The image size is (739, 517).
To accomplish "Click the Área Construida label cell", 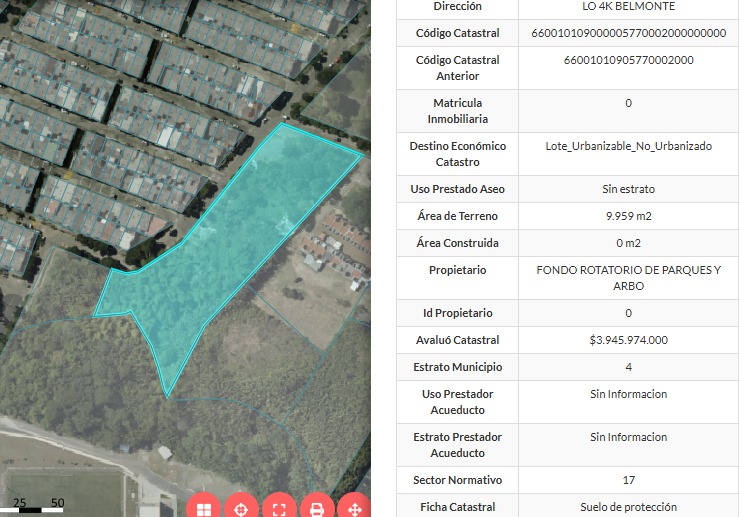I will pos(457,243).
